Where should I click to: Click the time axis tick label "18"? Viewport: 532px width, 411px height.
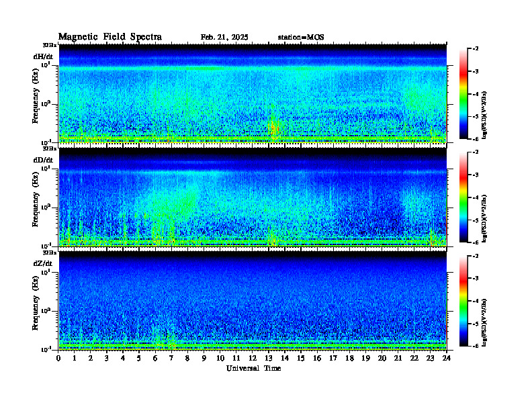349,358
